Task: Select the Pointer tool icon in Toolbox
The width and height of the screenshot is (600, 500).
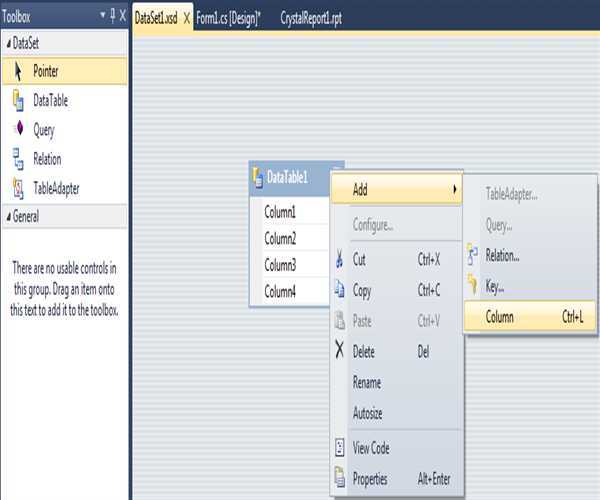Action: click(19, 72)
